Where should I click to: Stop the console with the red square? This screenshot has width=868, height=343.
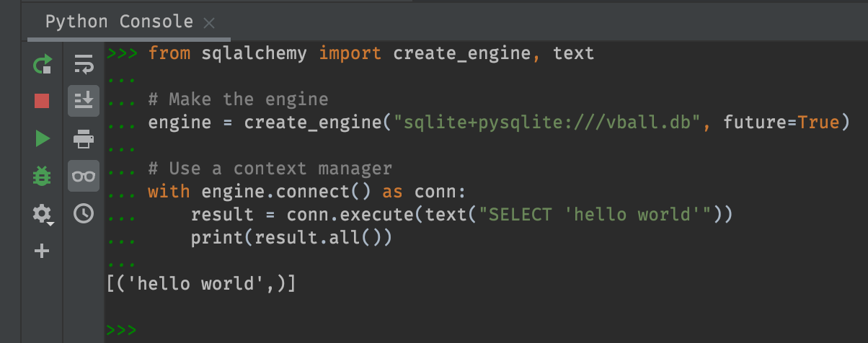pos(43,102)
